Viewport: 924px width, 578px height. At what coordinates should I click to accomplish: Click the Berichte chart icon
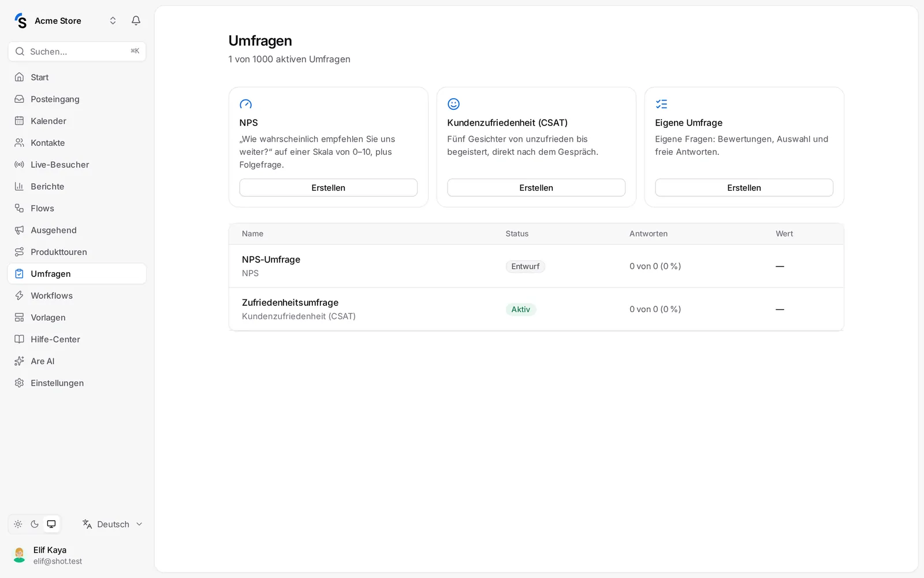coord(19,187)
